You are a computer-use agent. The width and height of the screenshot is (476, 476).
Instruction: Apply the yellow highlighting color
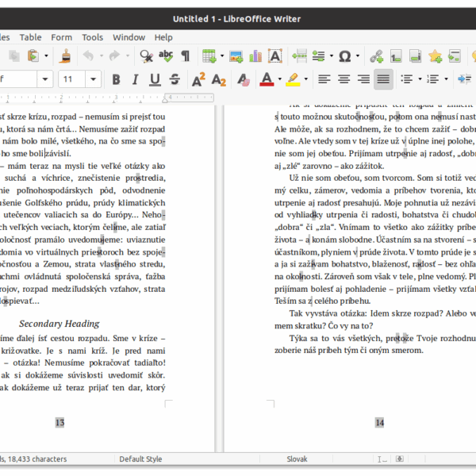click(x=293, y=79)
